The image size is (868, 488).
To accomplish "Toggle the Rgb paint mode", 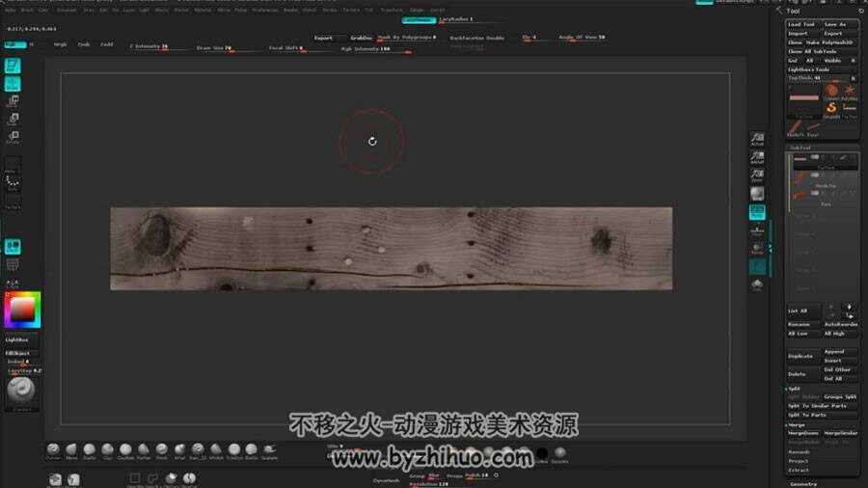I will [14, 44].
